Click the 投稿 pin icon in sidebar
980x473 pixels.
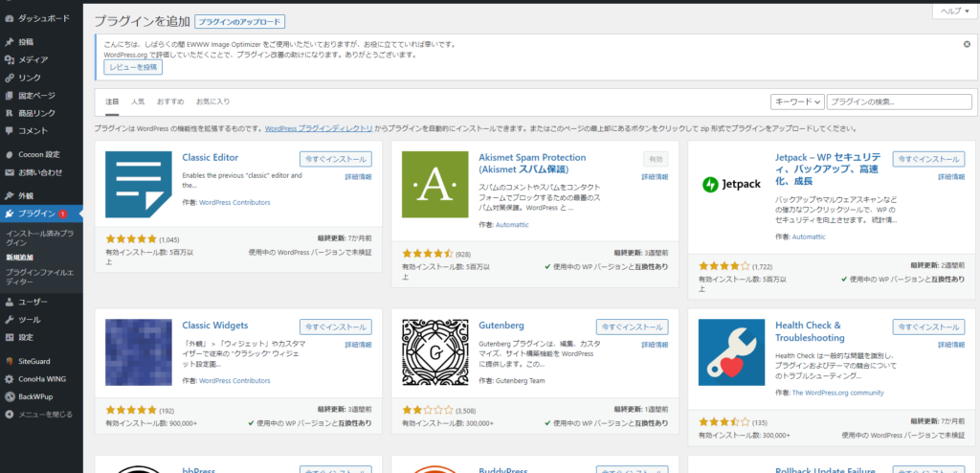pyautogui.click(x=10, y=42)
